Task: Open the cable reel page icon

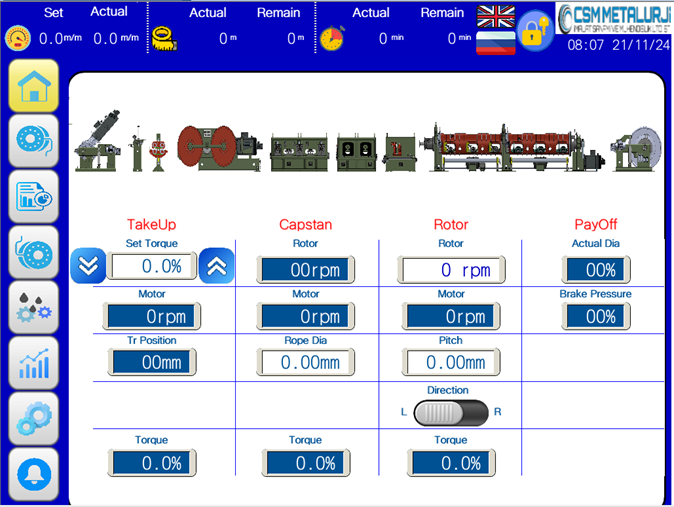Action: point(33,141)
